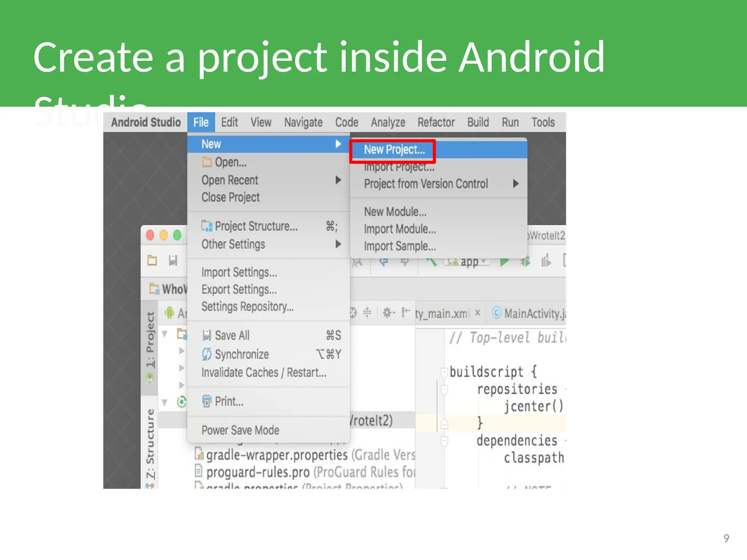Fold the buildscript code block gutter marker
Screen dimensions: 747x560
tap(444, 373)
